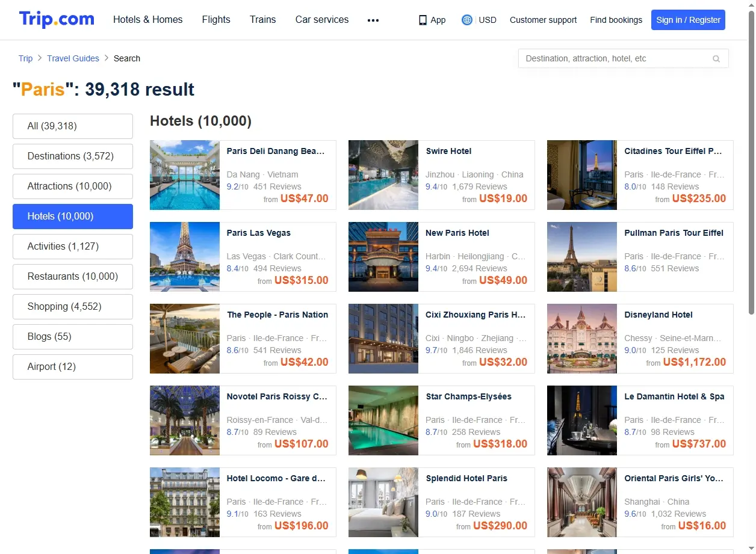The height and width of the screenshot is (554, 756).
Task: Open Hotel Locomo thumbnail image
Action: coord(185,502)
